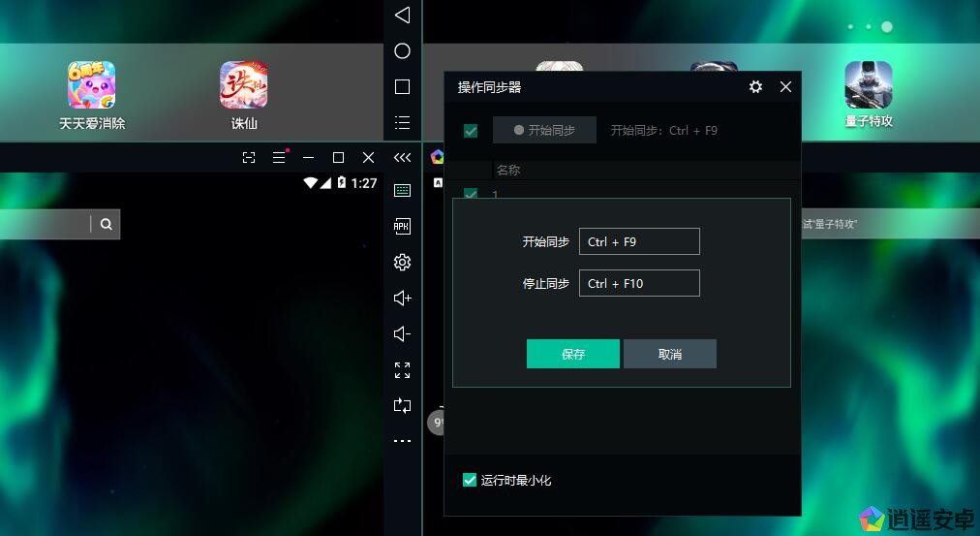Image resolution: width=980 pixels, height=536 pixels.
Task: Increase volume with the speaker plus icon
Action: click(x=402, y=298)
